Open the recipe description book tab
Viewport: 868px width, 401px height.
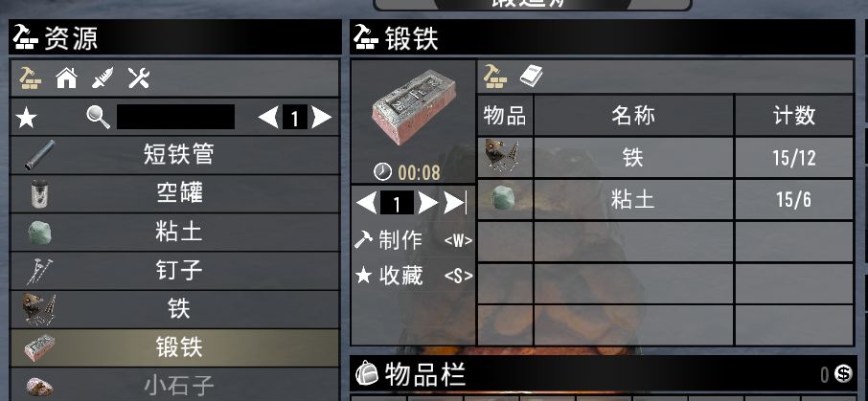tap(532, 77)
